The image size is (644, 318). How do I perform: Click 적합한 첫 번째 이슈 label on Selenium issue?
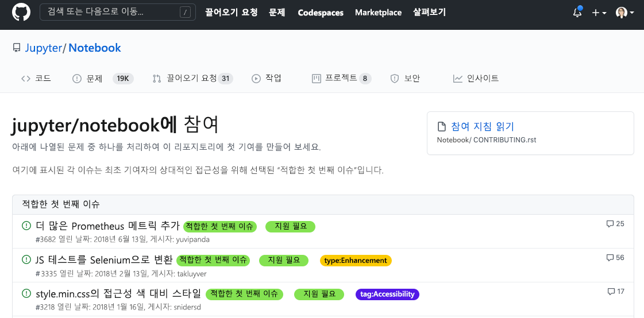[x=213, y=261]
